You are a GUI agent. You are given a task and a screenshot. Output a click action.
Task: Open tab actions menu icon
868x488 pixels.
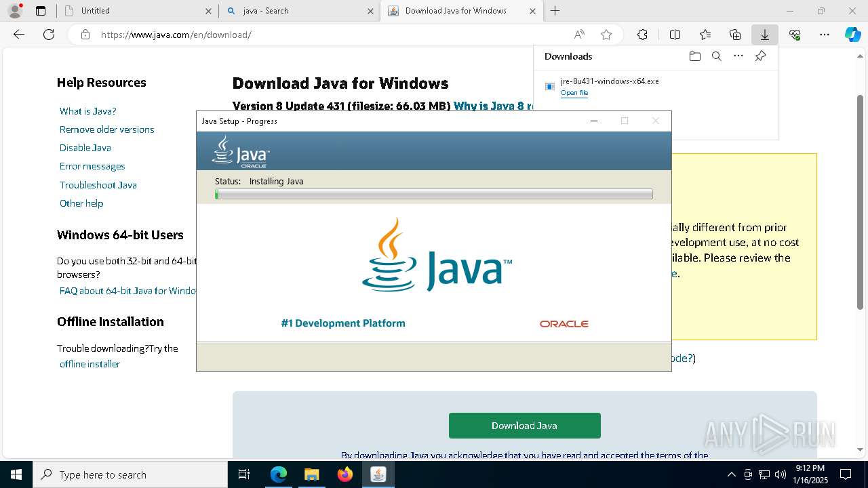(x=41, y=11)
